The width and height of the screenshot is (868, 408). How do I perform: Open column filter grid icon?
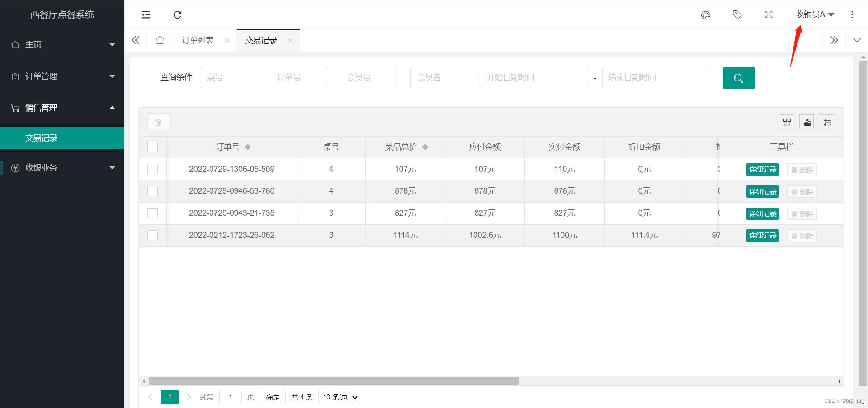(787, 122)
